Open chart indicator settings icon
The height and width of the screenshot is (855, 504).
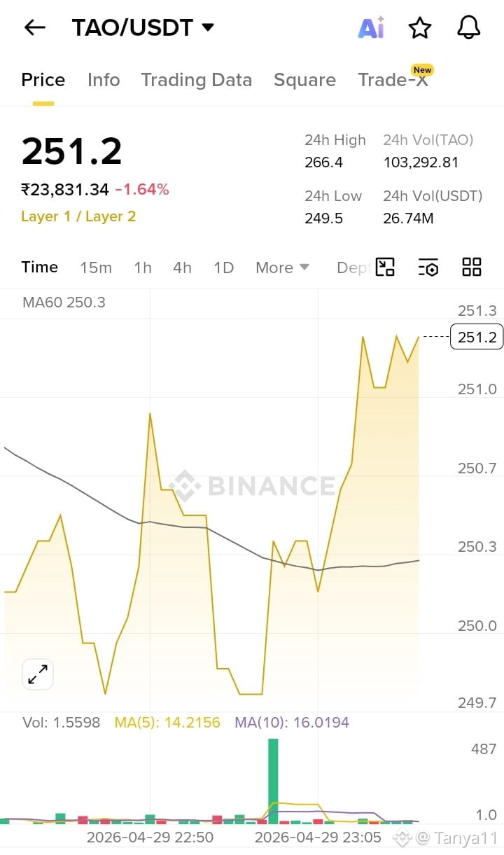tap(428, 267)
